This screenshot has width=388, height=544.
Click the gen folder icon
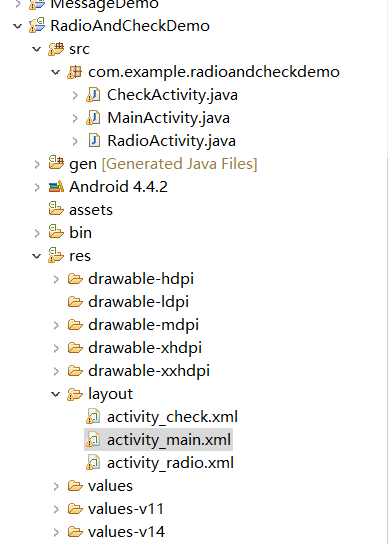point(56,163)
